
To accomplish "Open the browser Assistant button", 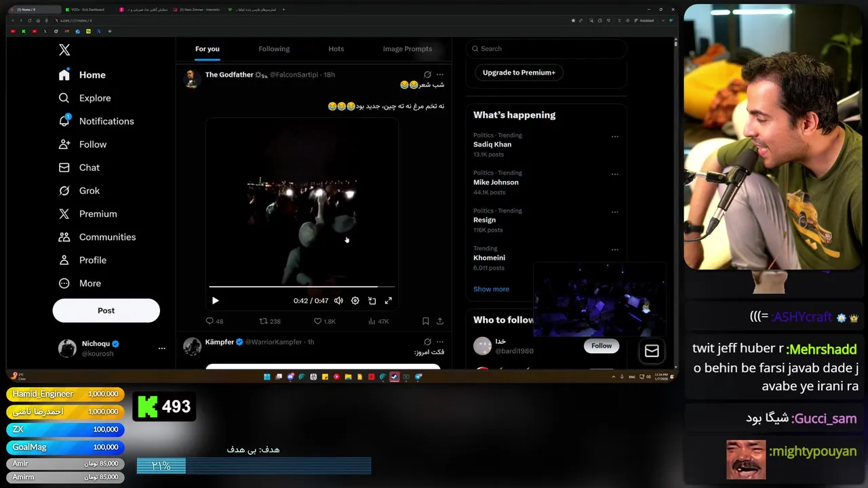I will point(644,20).
